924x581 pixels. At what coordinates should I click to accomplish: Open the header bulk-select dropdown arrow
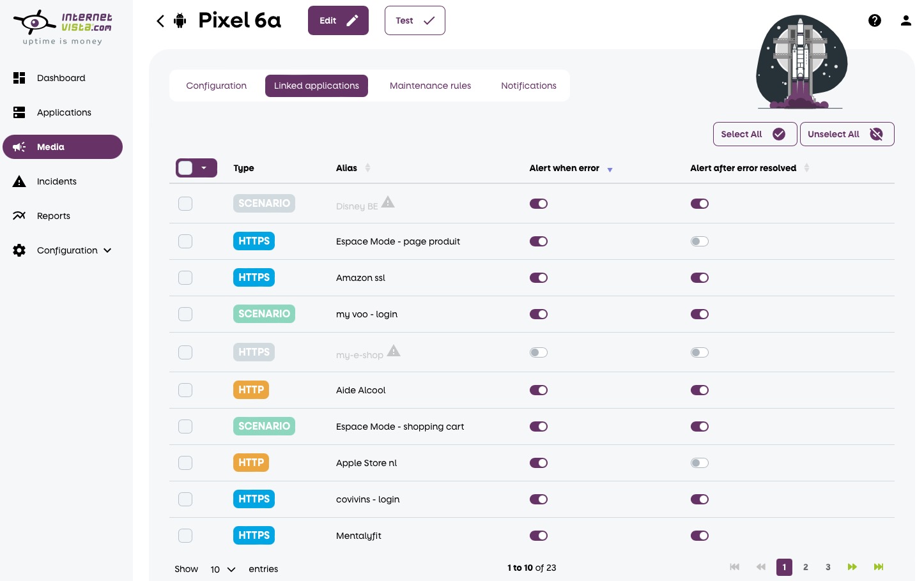point(204,168)
